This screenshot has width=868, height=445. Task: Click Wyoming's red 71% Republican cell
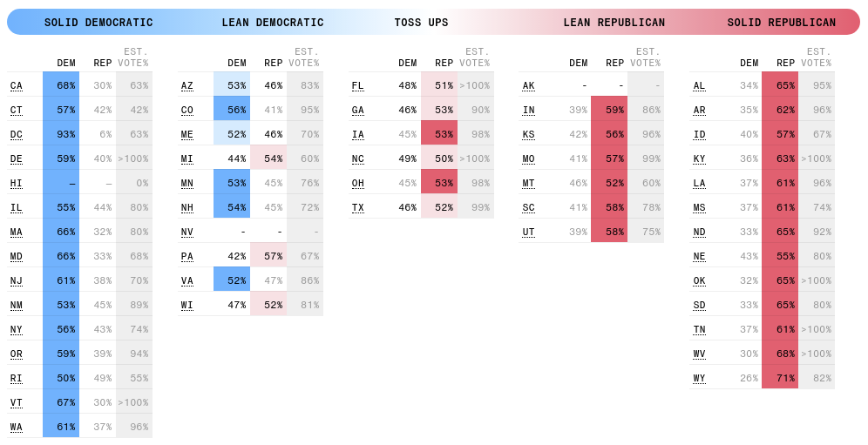[x=780, y=378]
